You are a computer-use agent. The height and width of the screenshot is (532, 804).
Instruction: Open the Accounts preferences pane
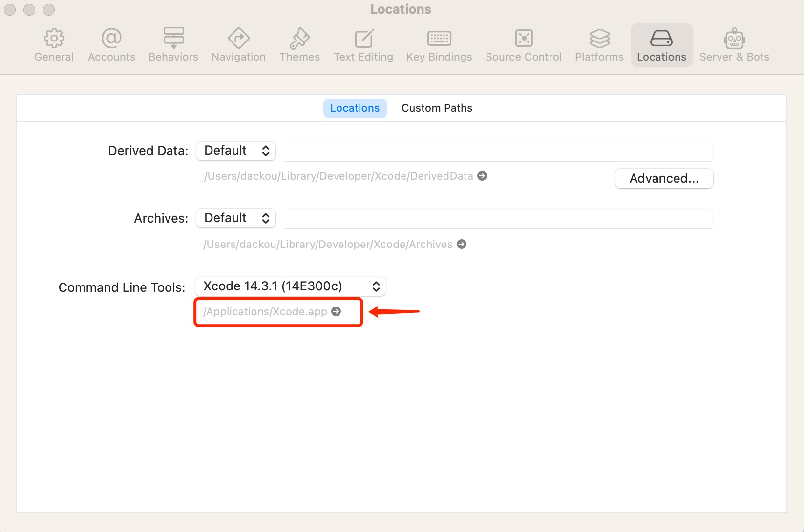(111, 45)
